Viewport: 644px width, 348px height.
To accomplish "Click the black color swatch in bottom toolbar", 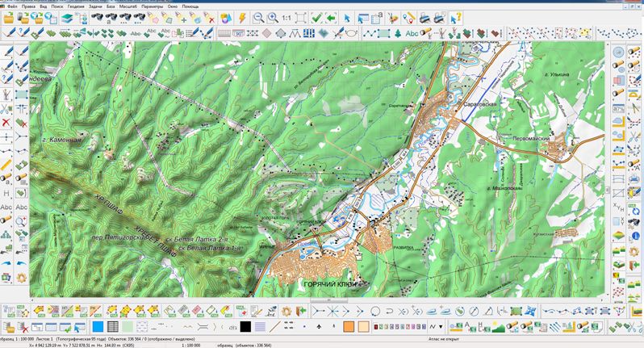I will pos(245,326).
